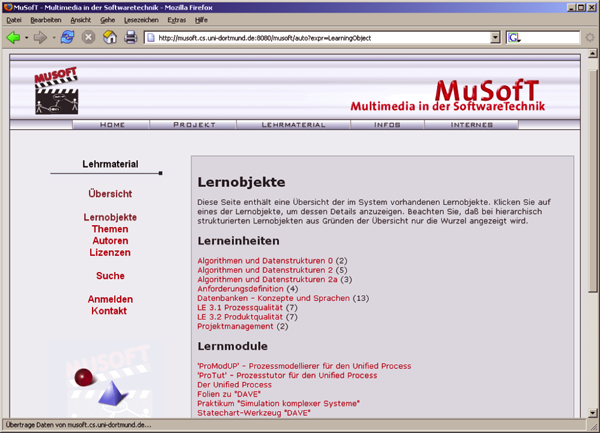Select the INTERNES navigation tab
Screen dimensions: 600x433
(471, 125)
